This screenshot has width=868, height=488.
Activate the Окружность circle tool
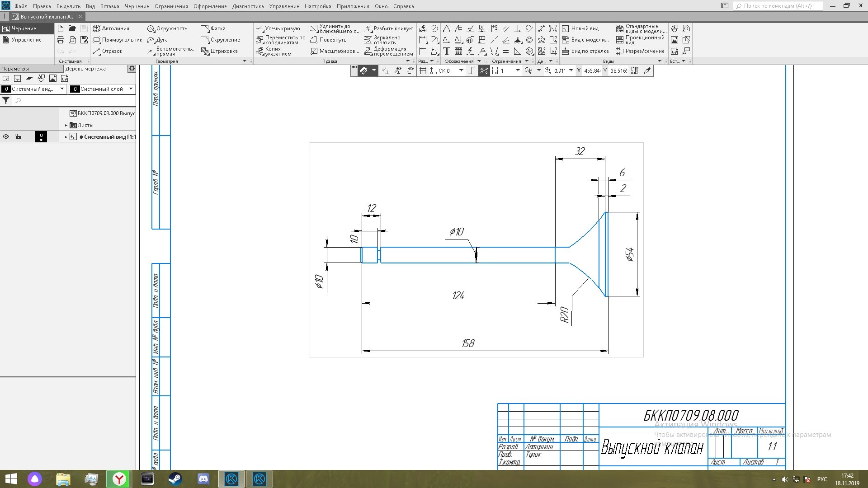(x=167, y=28)
